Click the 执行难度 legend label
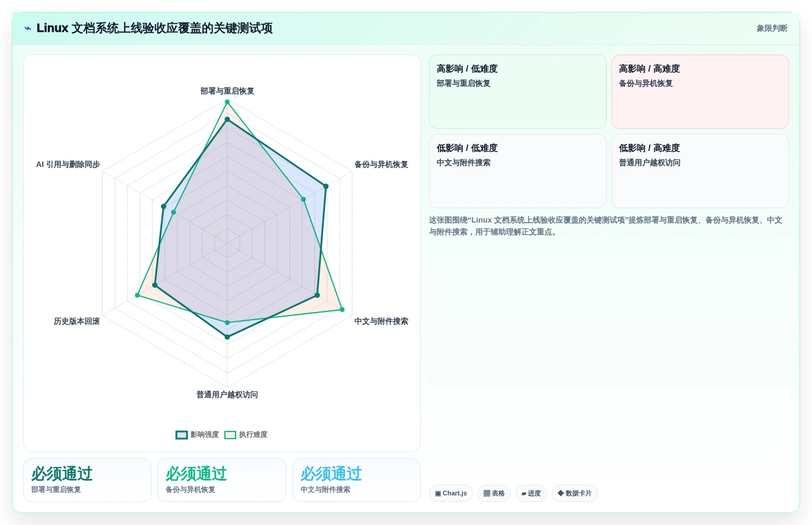812x525 pixels. pos(253,435)
